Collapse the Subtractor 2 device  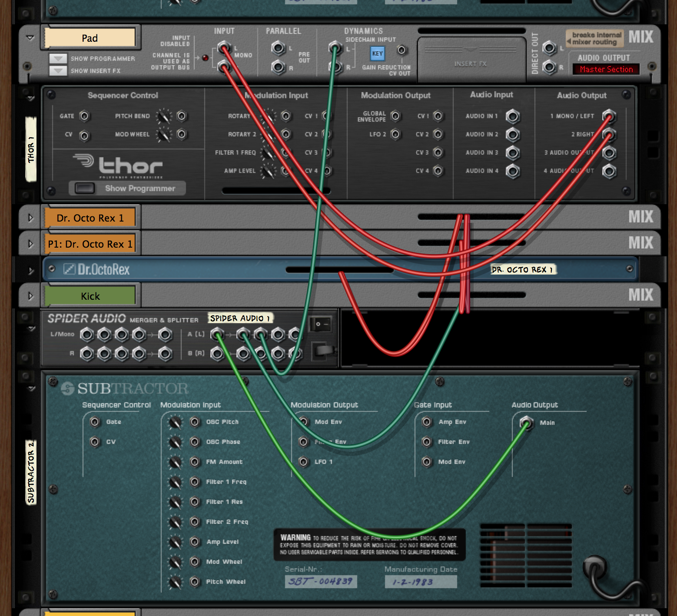pos(31,388)
